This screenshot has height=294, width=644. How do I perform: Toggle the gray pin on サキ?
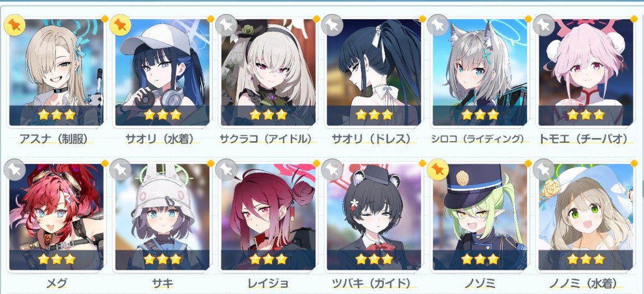point(120,170)
